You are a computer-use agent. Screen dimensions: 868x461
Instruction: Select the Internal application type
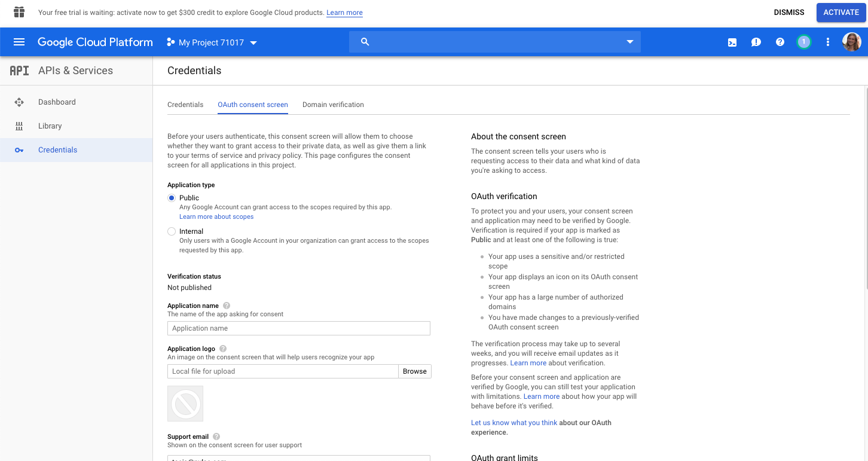pyautogui.click(x=172, y=231)
